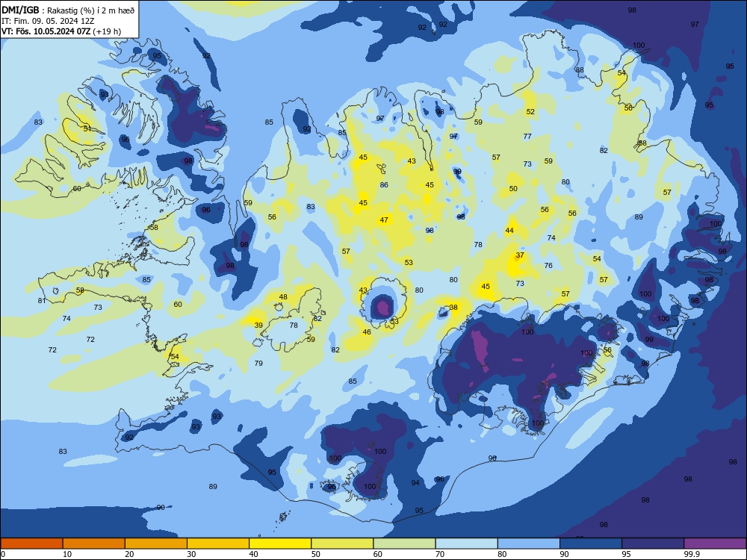Click the 0–10 dark orange legend swatch

[31, 544]
